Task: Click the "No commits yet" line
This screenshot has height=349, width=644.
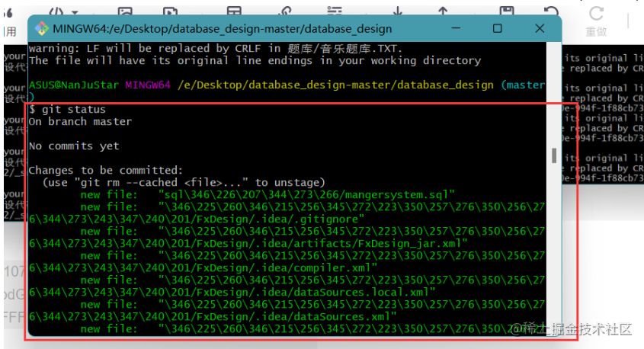Action: click(74, 146)
